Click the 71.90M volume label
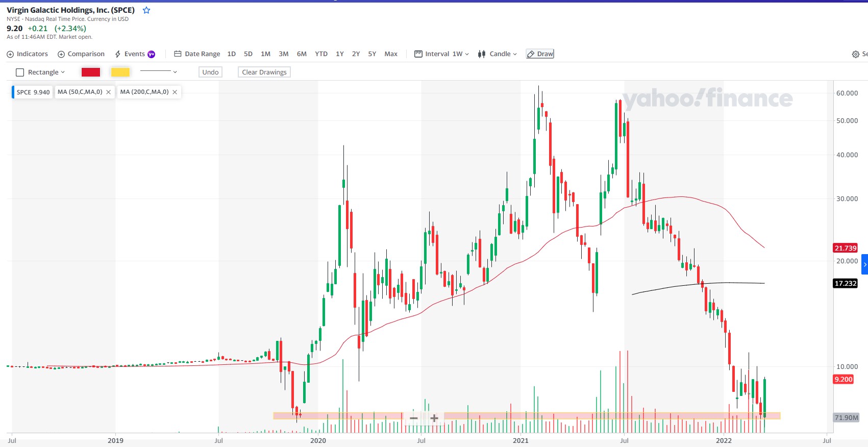This screenshot has width=868, height=447. 846,417
